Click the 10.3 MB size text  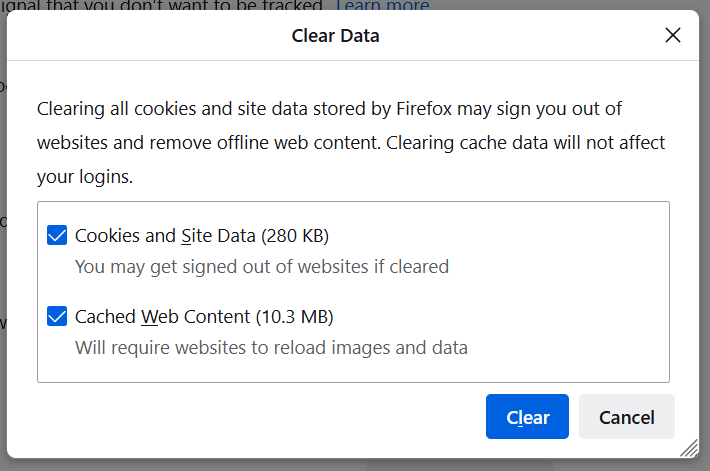click(294, 317)
